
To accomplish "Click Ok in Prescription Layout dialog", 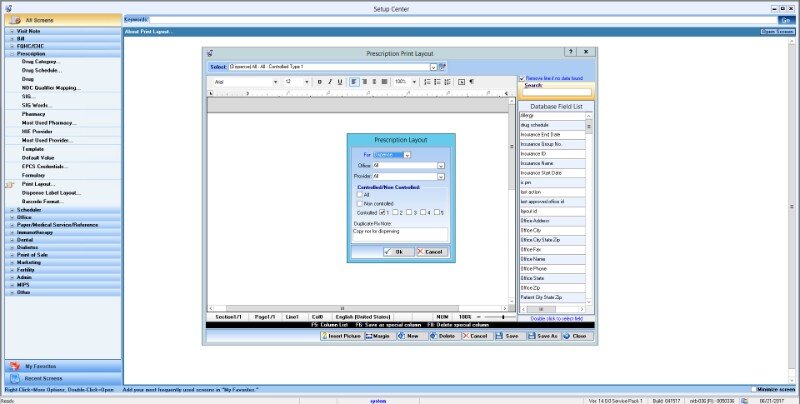I will [x=394, y=251].
